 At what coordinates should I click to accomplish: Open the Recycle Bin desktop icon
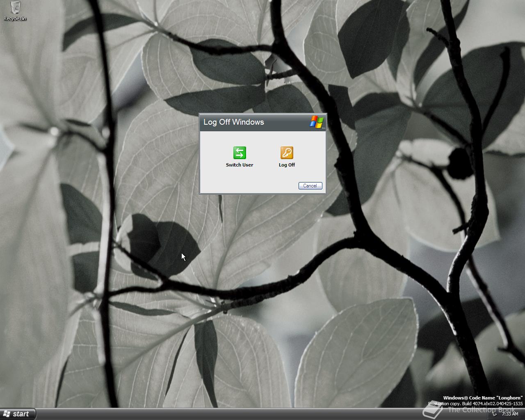pos(15,11)
